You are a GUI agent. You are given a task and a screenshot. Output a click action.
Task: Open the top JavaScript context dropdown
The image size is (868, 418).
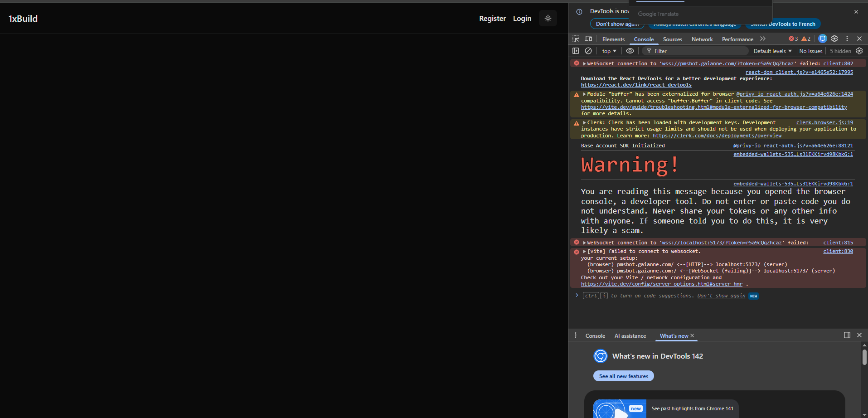[x=609, y=51]
